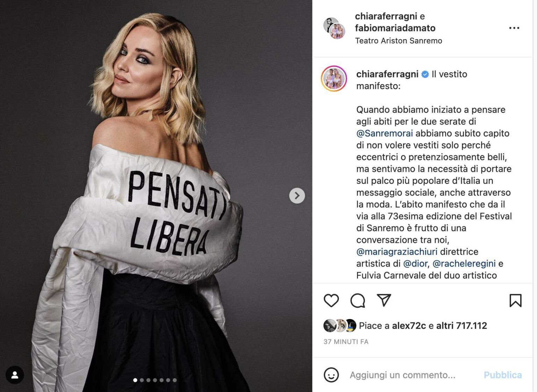This screenshot has width=537, height=392.
Task: Open comments via the speech bubble icon
Action: pos(358,300)
